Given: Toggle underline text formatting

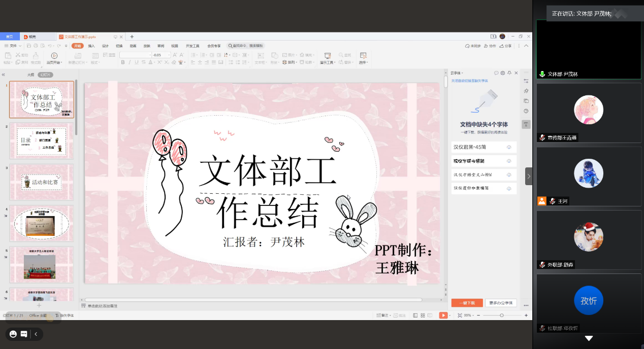Looking at the screenshot, I should coord(137,62).
